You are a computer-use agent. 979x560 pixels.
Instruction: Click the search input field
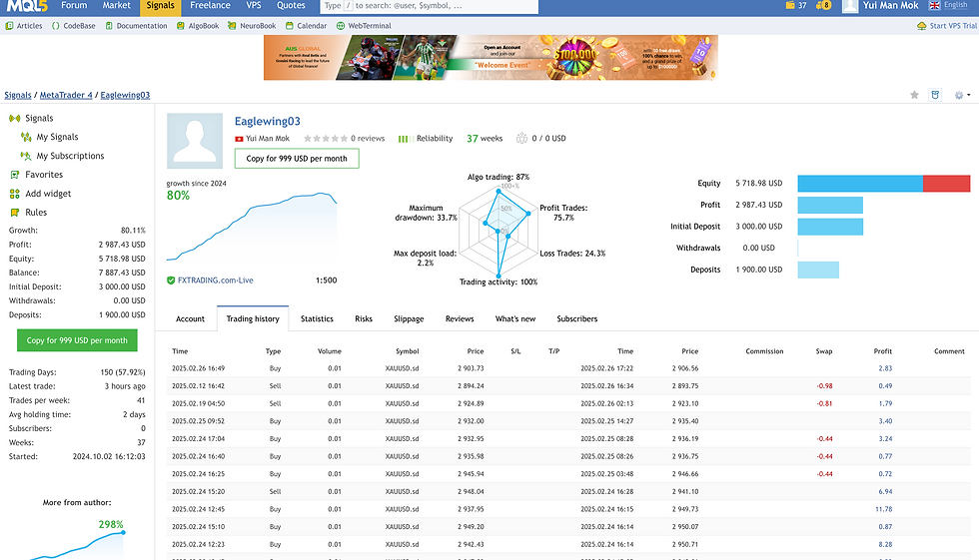click(x=429, y=6)
